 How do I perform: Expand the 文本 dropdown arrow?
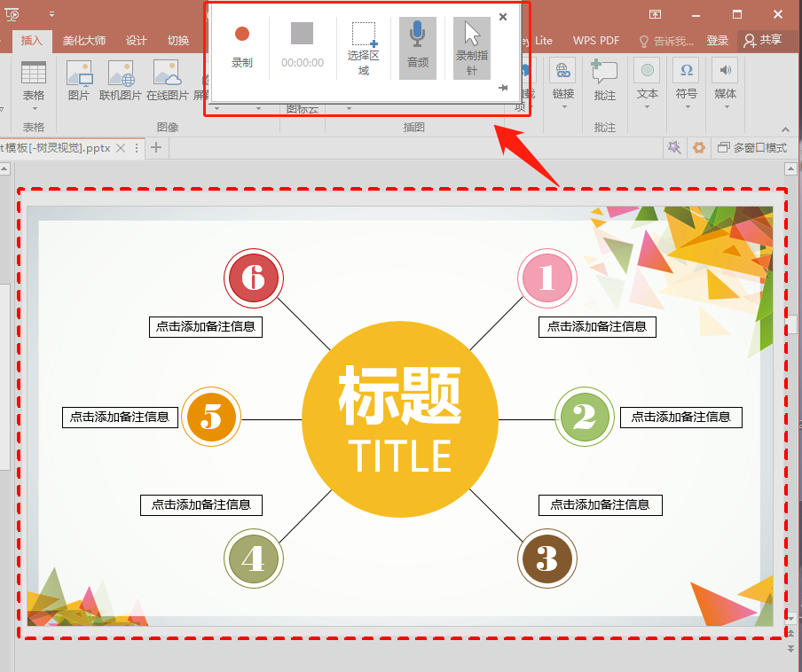(x=647, y=107)
